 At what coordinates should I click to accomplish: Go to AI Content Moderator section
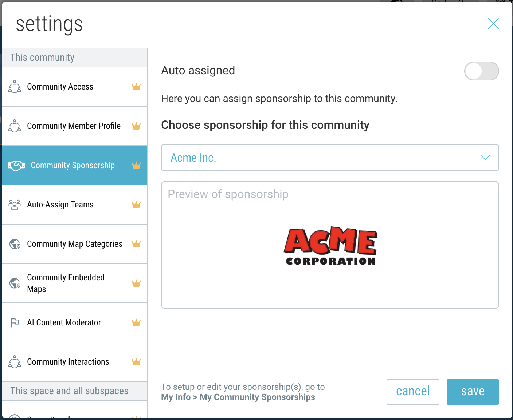tap(75, 322)
